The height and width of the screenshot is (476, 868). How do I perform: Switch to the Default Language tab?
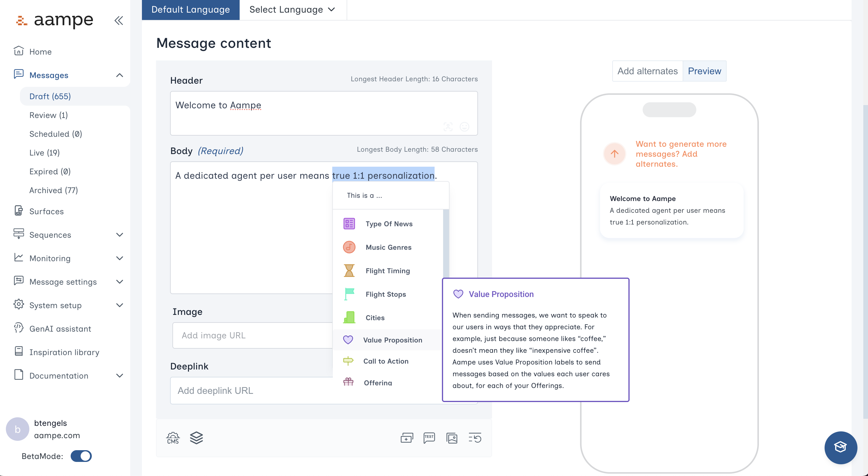click(x=190, y=9)
